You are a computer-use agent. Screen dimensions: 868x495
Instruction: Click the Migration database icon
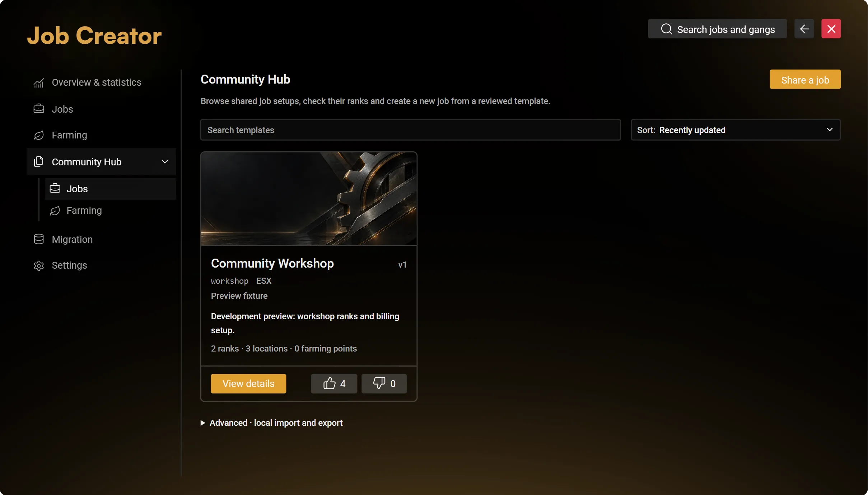point(39,239)
